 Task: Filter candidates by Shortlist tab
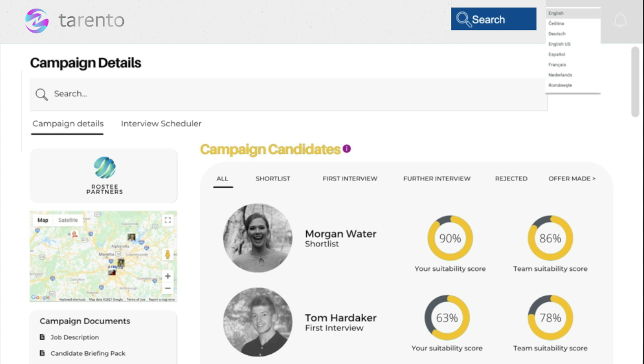coord(273,179)
